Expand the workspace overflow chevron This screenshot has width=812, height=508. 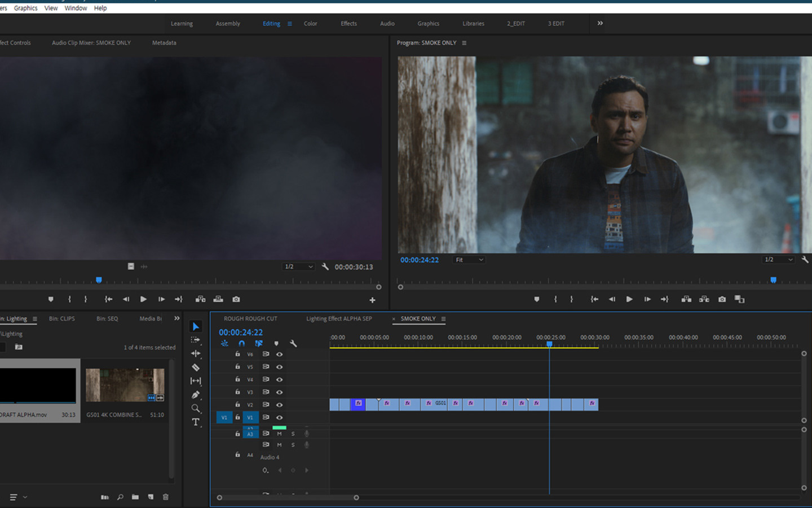[600, 23]
